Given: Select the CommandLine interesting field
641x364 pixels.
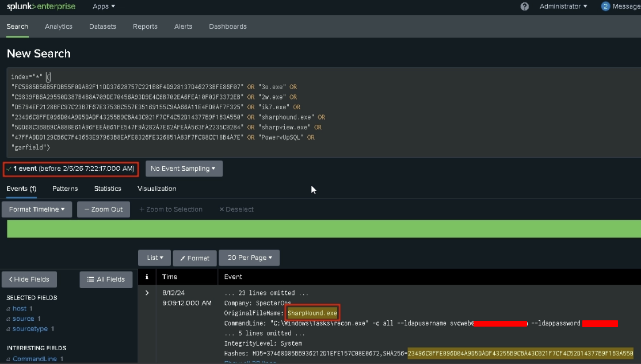Looking at the screenshot, I should (35, 359).
